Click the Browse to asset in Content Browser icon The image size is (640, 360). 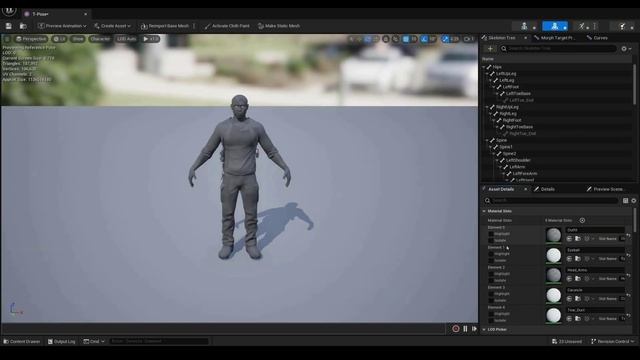(x=23, y=26)
